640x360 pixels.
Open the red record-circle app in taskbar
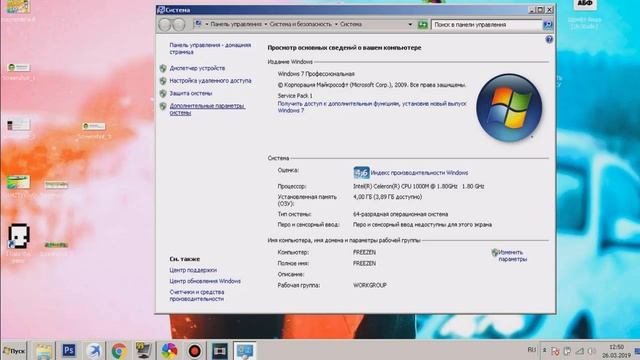click(x=195, y=351)
